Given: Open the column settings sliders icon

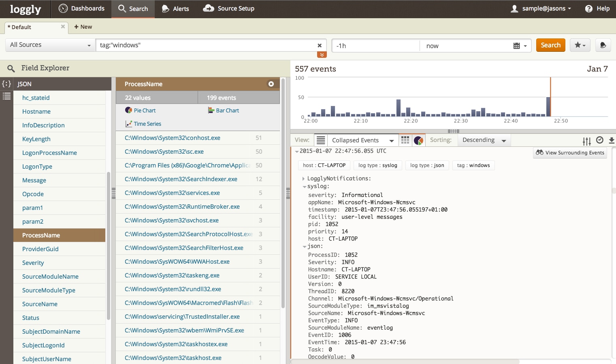Looking at the screenshot, I should point(586,141).
